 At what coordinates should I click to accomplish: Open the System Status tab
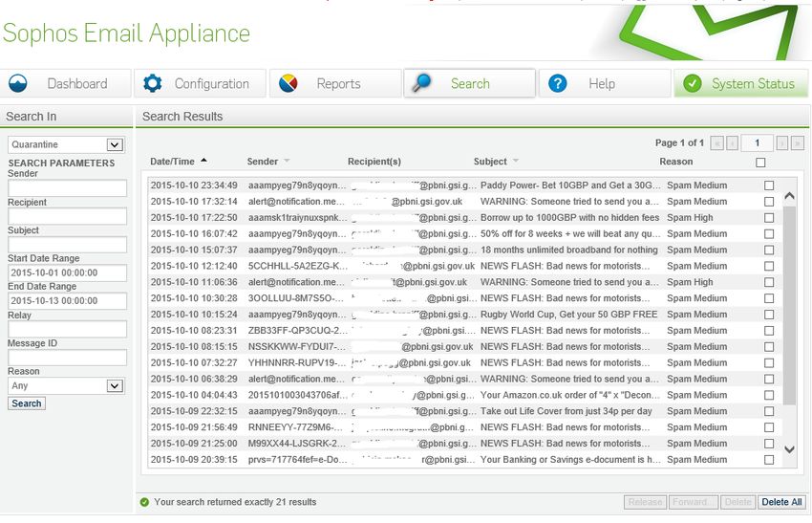pyautogui.click(x=740, y=83)
